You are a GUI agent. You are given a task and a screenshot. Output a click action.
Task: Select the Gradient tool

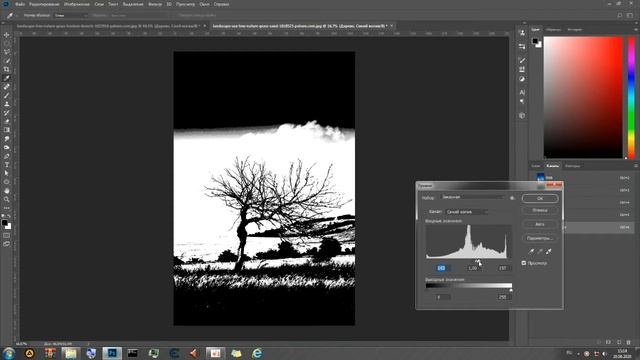click(7, 130)
